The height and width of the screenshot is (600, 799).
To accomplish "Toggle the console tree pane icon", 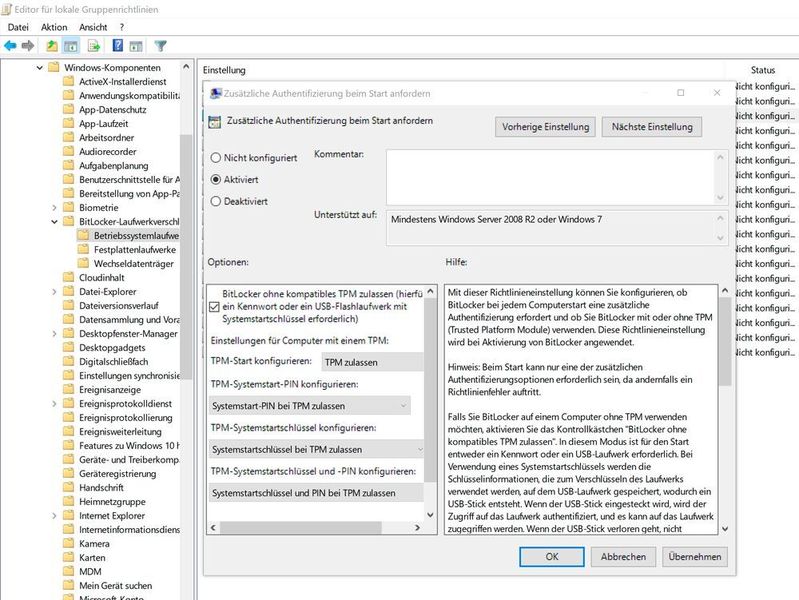I will [x=71, y=46].
